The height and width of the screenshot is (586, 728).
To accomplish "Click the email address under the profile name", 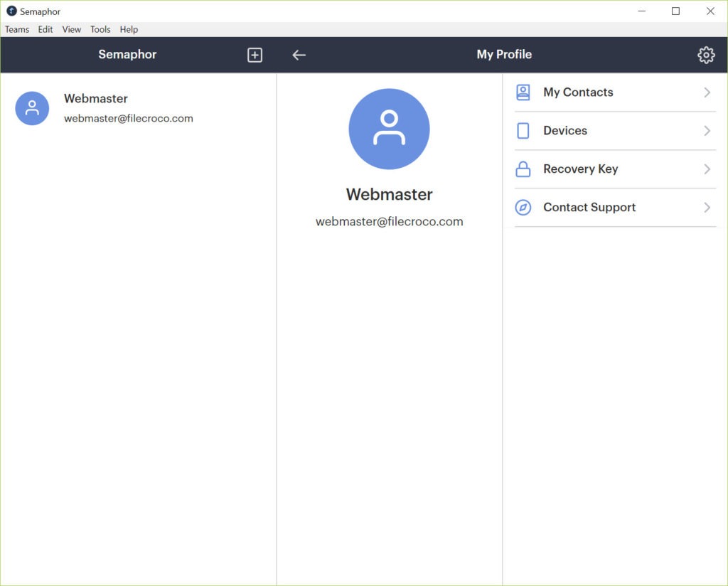I will coord(389,222).
